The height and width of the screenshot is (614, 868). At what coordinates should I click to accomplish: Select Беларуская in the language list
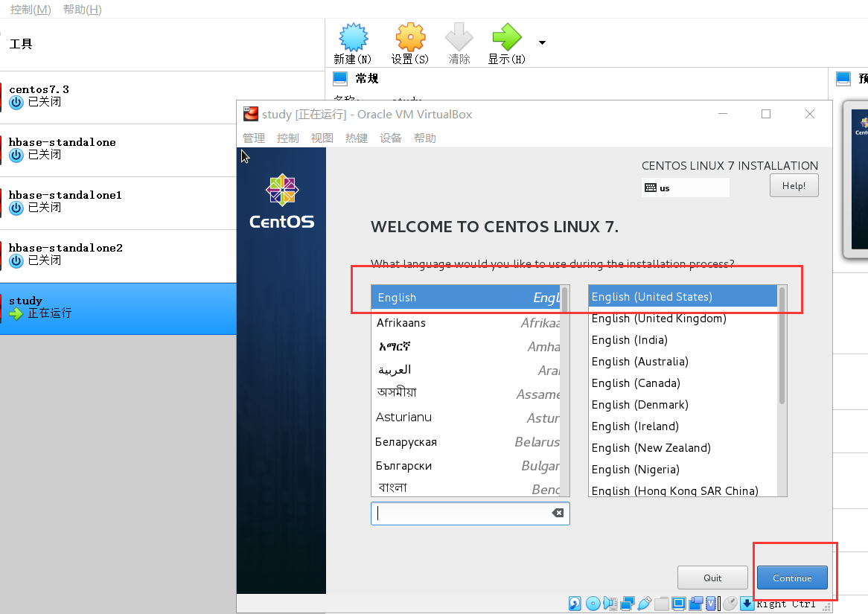coord(466,442)
